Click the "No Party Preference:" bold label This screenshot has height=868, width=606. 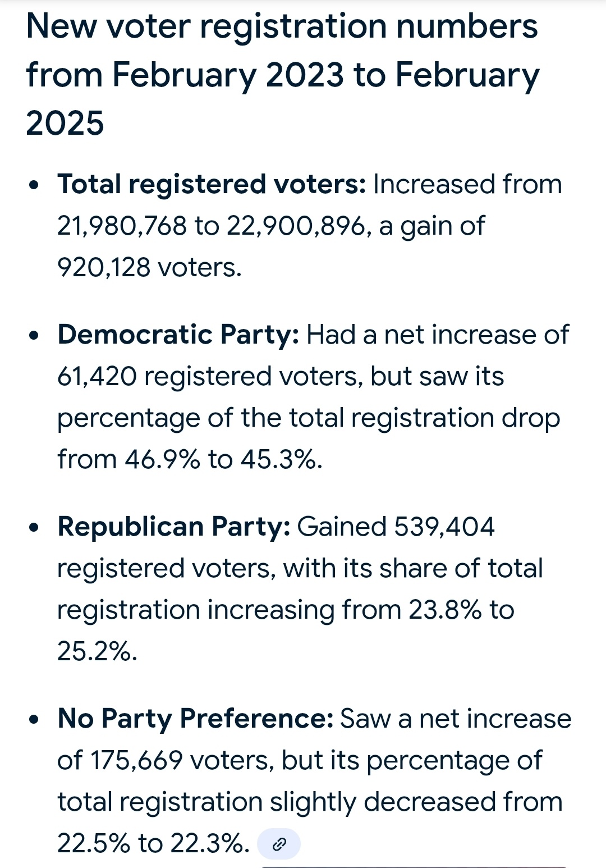click(196, 719)
